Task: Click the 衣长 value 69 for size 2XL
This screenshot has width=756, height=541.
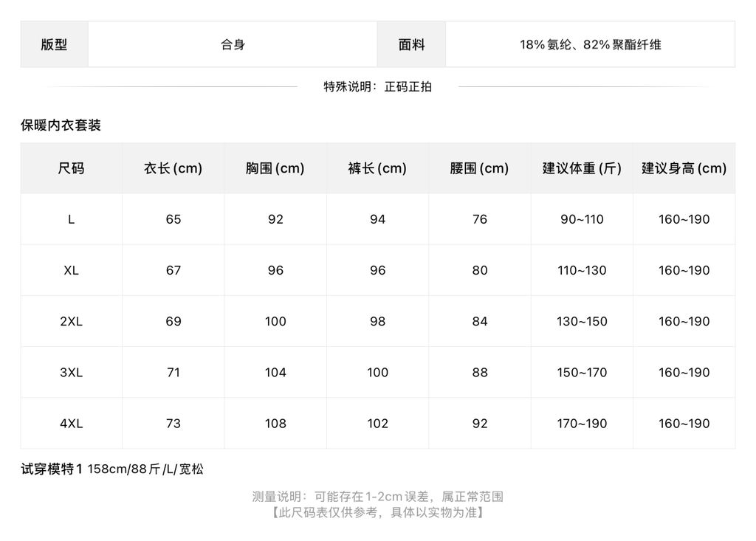Action: coord(173,322)
